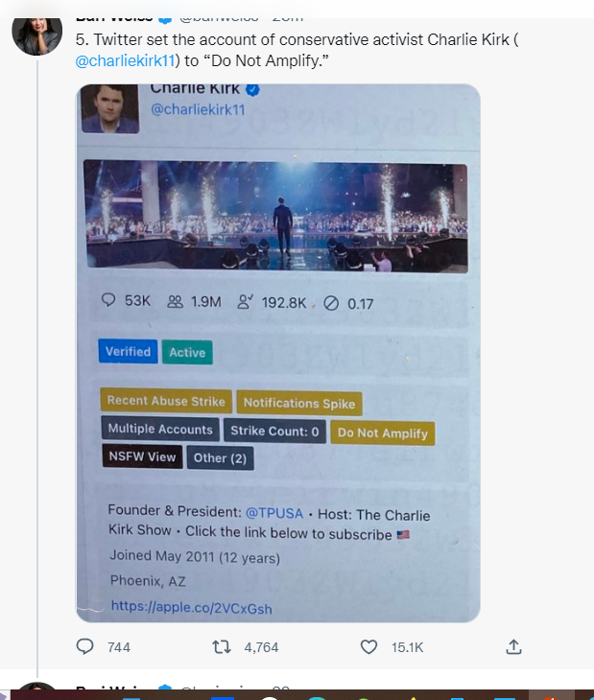Click the 1.9M followers people icon
Image resolution: width=594 pixels, height=700 pixels.
click(175, 301)
